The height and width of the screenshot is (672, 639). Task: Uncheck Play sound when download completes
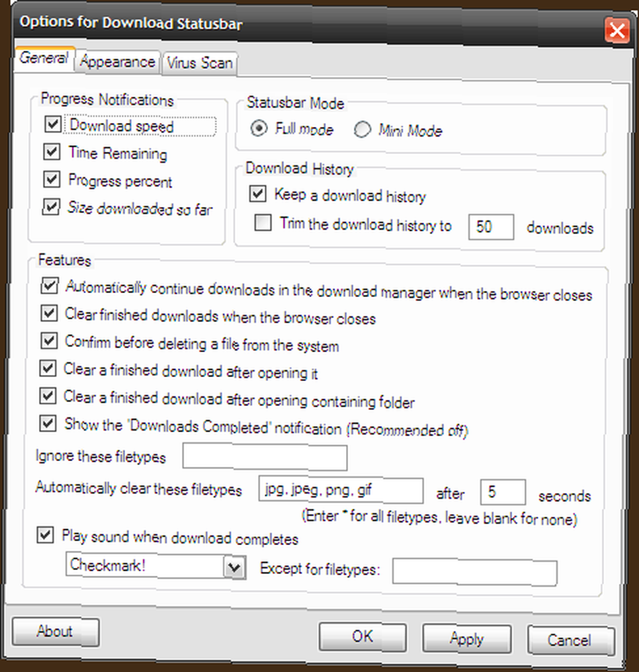click(x=46, y=535)
